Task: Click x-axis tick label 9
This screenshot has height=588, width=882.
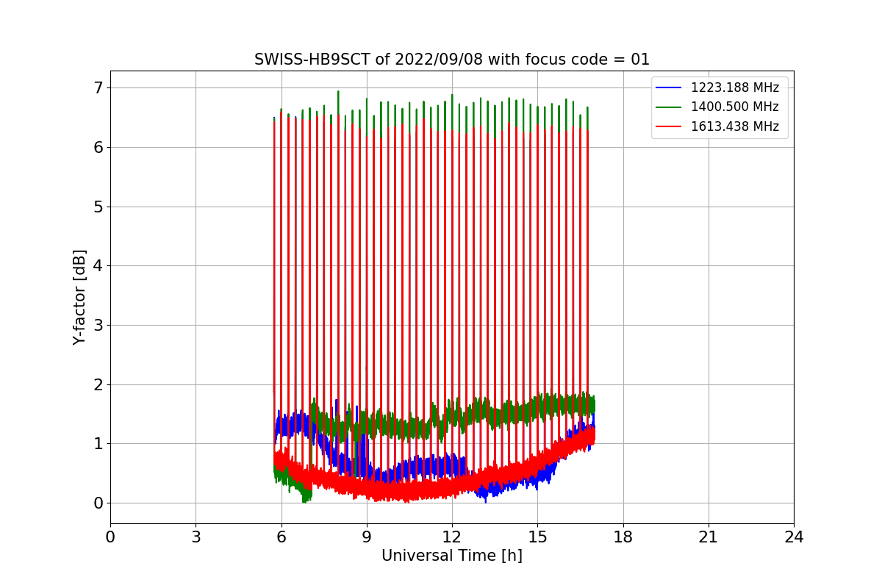Action: 367,537
